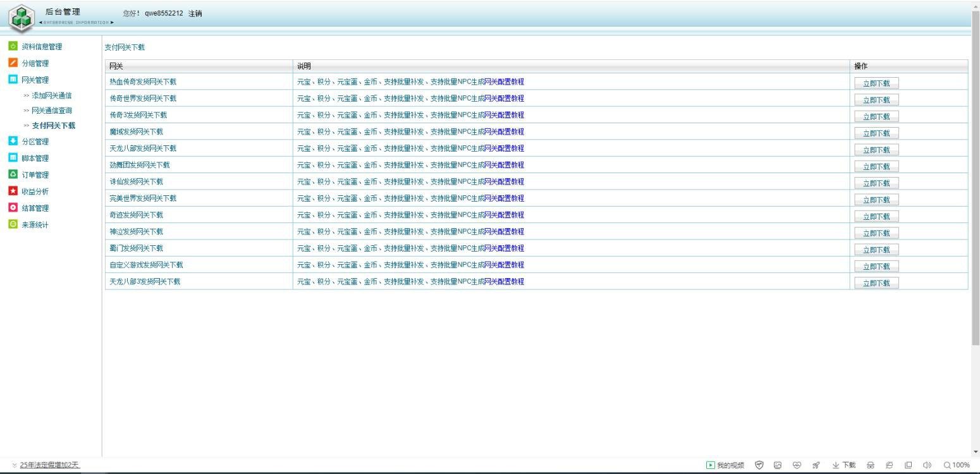The image size is (980, 474).
Task: Open 网关通信查询 submenu item
Action: (x=52, y=111)
